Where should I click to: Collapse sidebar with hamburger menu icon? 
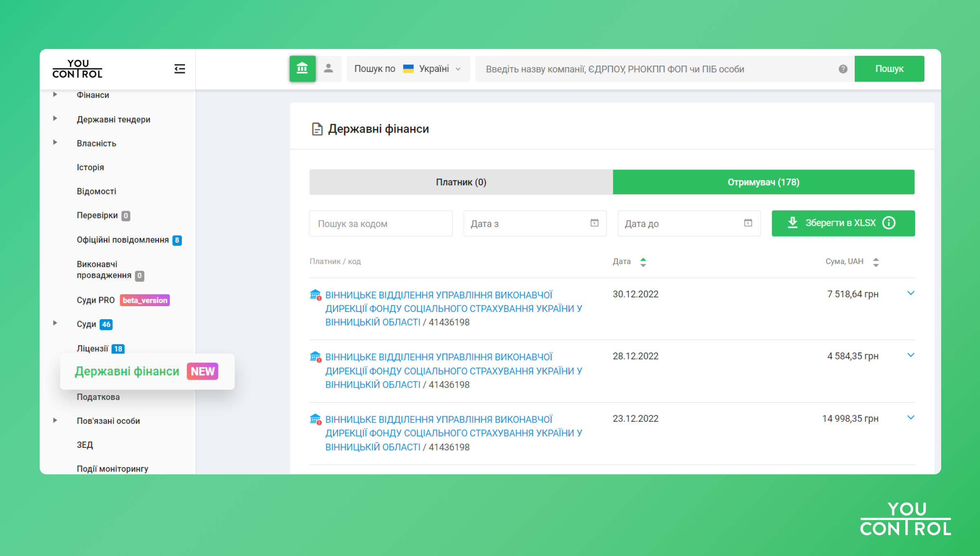[179, 69]
